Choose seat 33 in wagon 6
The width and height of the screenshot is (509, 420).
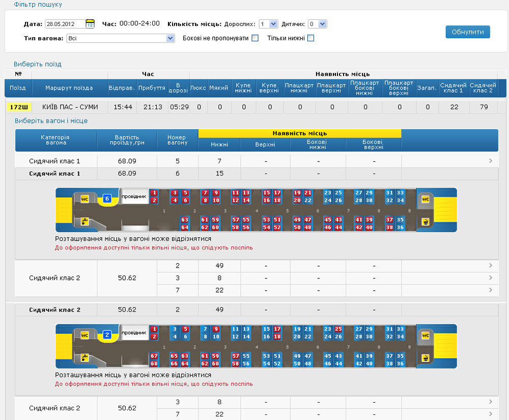coord(400,193)
